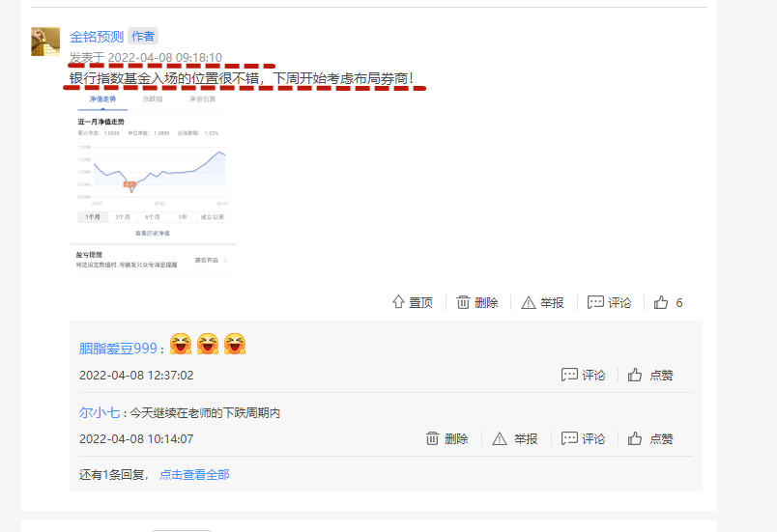
Task: Delete 尔小七's reply
Action: (x=447, y=438)
